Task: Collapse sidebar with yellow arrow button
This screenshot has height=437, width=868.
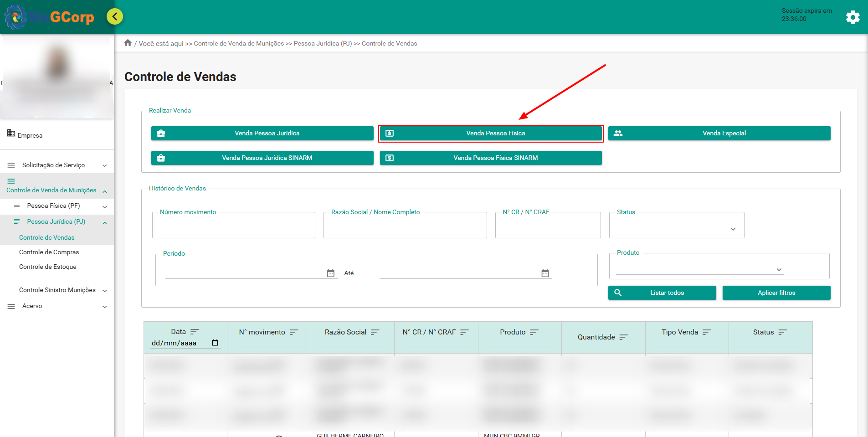Action: tap(115, 17)
